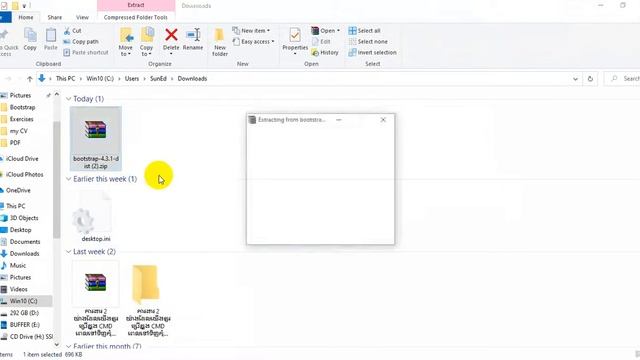The height and width of the screenshot is (360, 640).
Task: Open OneDrive in navigation pane
Action: click(16, 191)
